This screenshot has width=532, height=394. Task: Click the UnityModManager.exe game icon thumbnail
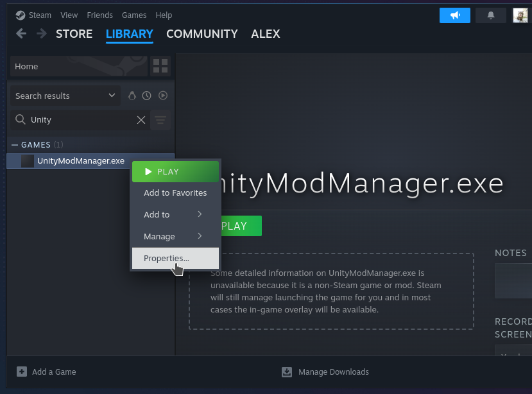pos(28,161)
